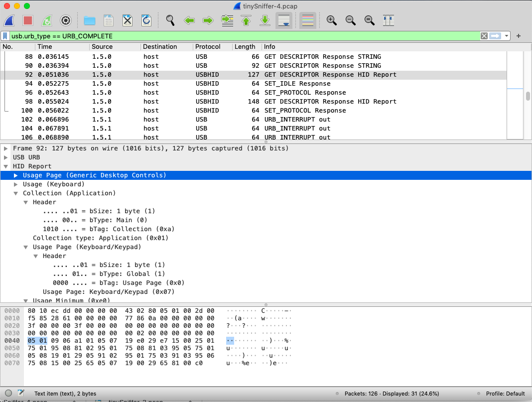Clear the display filter
This screenshot has width=532, height=402.
click(x=484, y=36)
